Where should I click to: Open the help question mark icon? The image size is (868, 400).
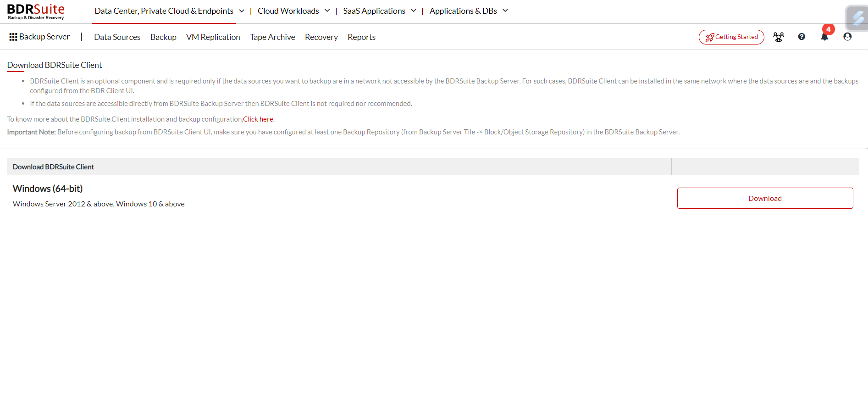point(802,37)
